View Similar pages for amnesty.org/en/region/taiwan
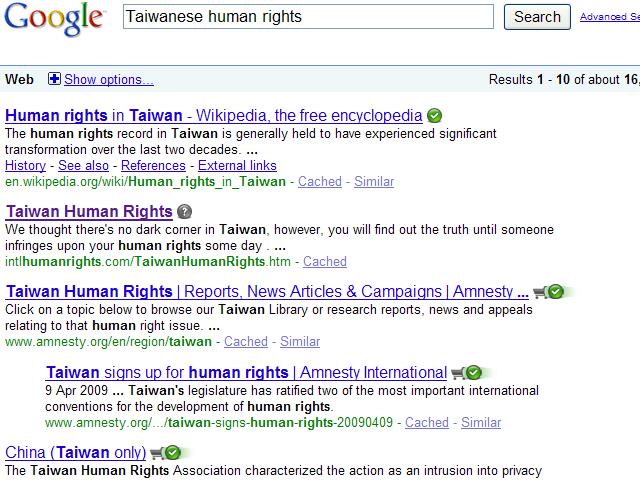640x480 pixels. pyautogui.click(x=300, y=341)
